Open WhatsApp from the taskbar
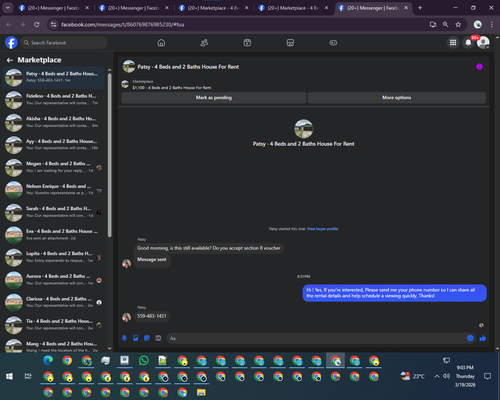The width and height of the screenshot is (500, 400). click(144, 360)
